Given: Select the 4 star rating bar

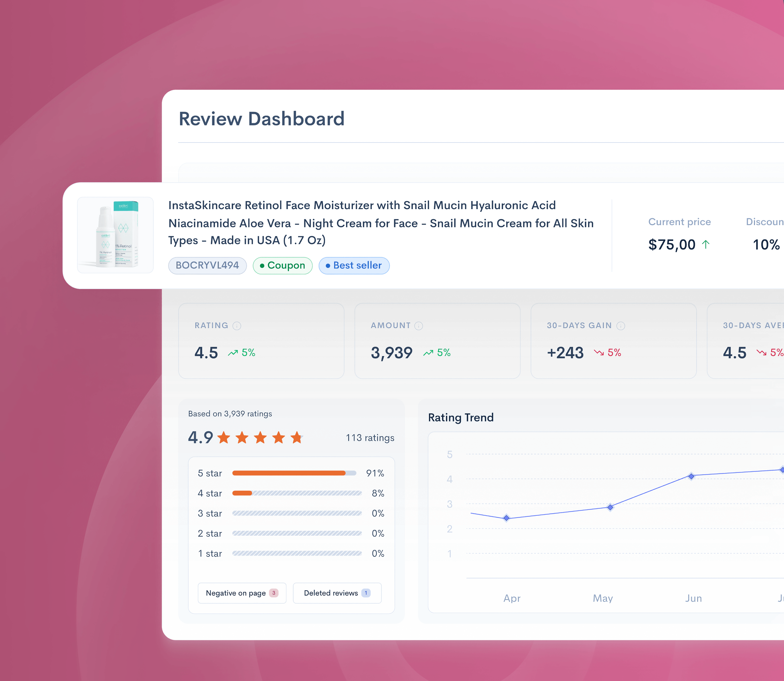Looking at the screenshot, I should click(297, 493).
